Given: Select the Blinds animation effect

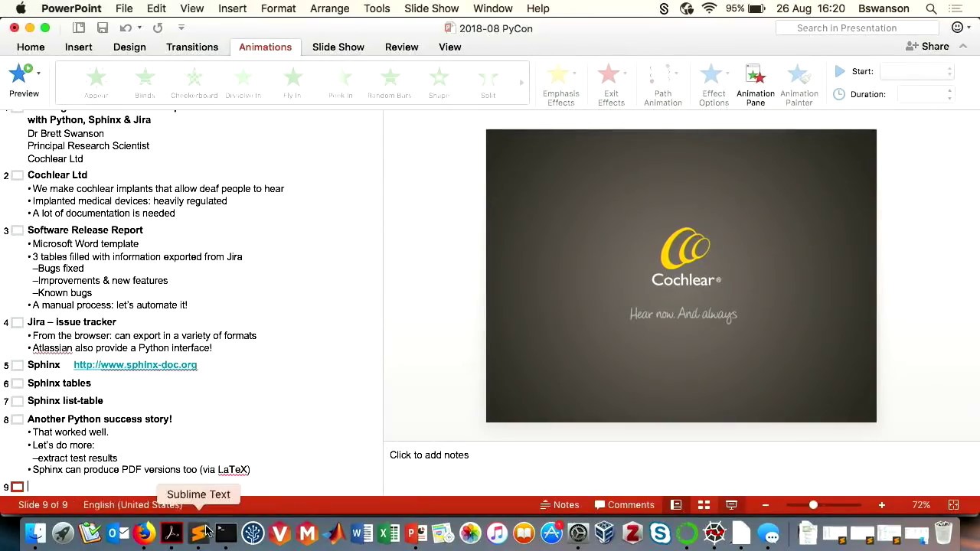Looking at the screenshot, I should [x=145, y=83].
